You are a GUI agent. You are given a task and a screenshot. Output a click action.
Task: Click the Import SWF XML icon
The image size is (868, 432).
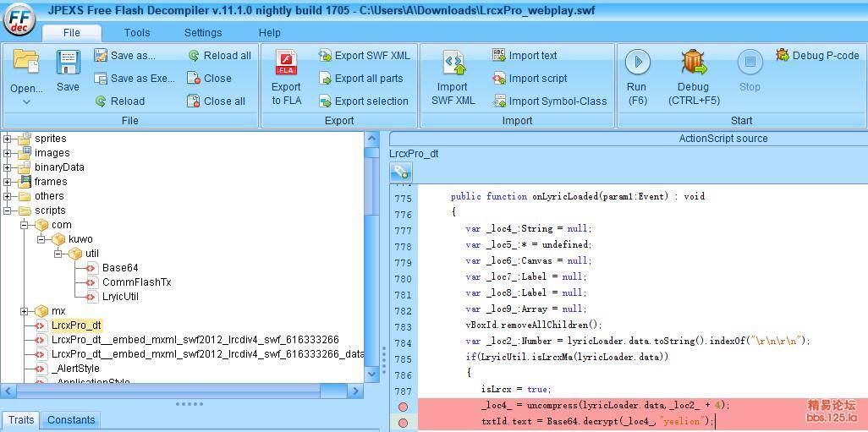pyautogui.click(x=453, y=63)
